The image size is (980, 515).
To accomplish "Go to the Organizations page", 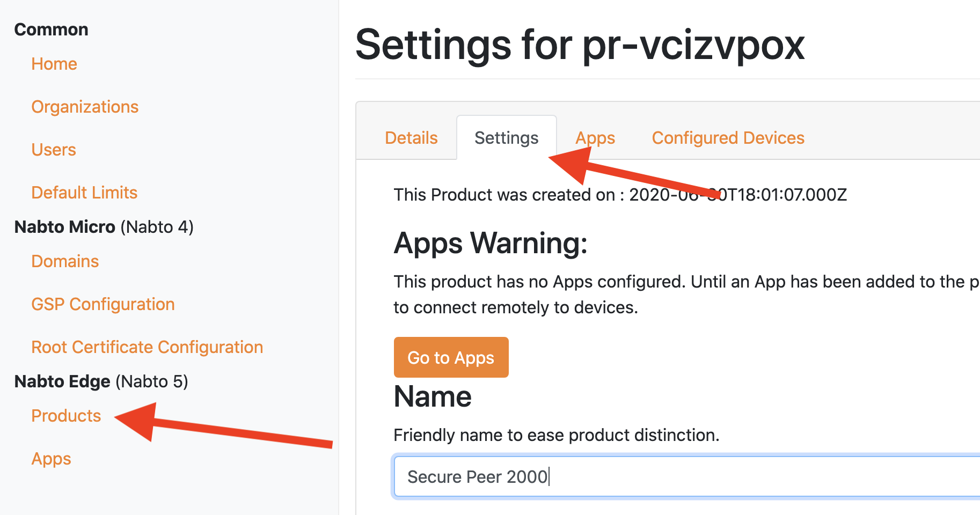I will coord(85,107).
